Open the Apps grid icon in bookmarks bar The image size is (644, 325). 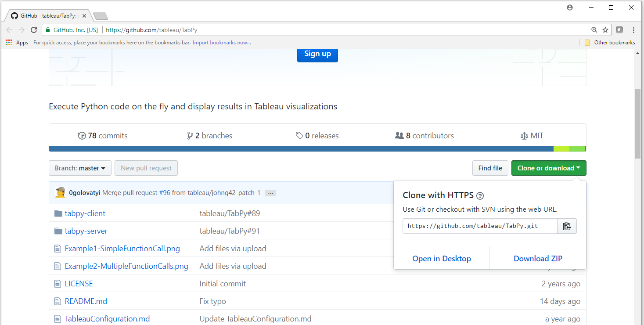point(9,43)
